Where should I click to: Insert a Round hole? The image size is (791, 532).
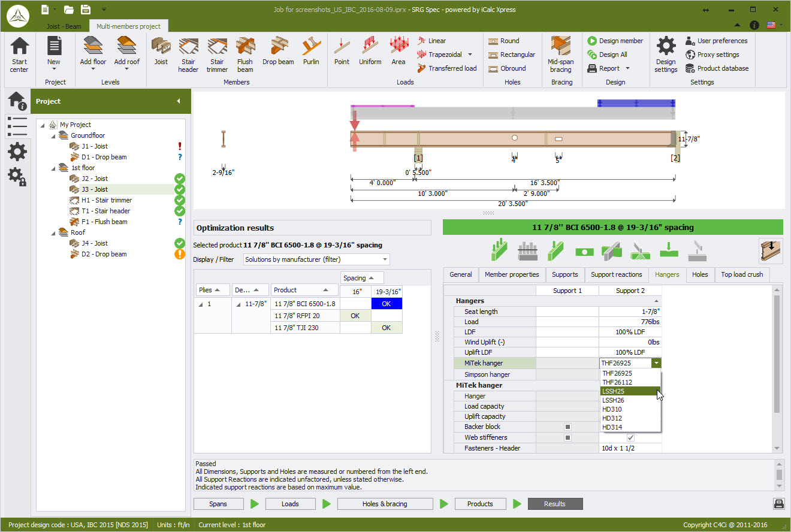tap(504, 41)
